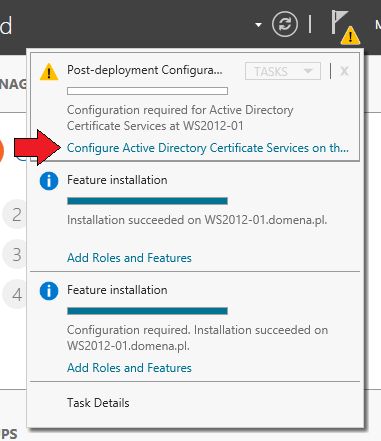Dismiss the Post-deployment notification with X

tap(344, 71)
